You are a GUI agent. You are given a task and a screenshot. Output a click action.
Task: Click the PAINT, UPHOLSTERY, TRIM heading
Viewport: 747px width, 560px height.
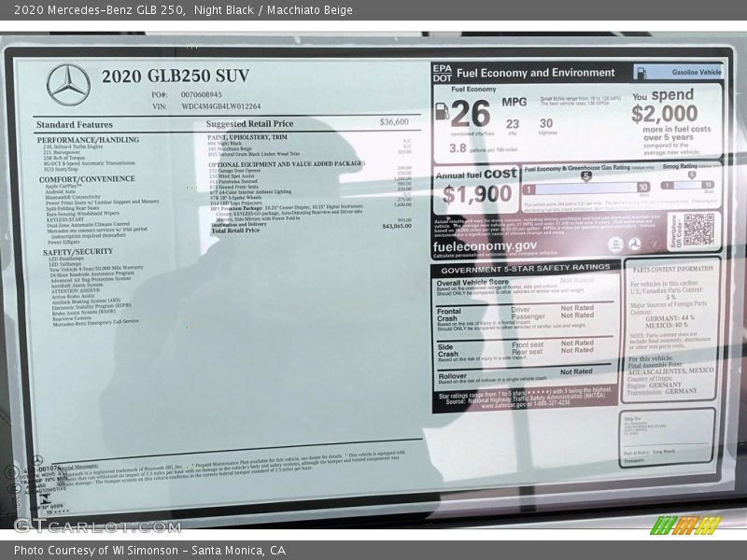247,137
